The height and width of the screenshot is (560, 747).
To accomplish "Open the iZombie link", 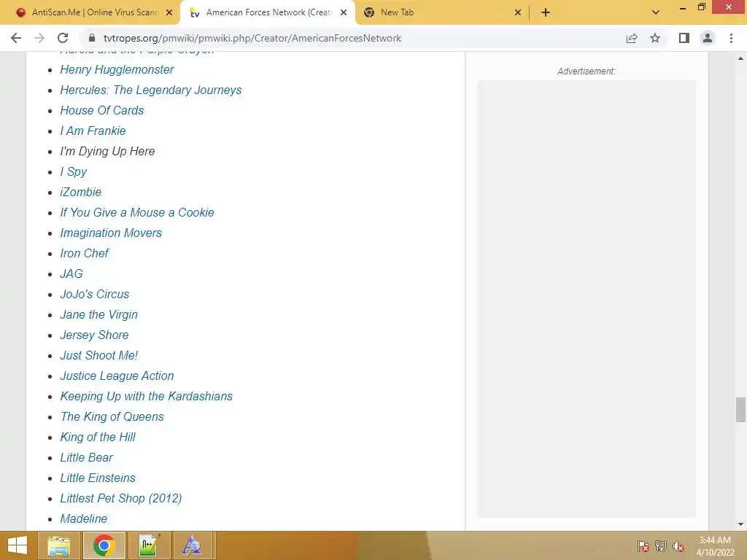I will click(80, 192).
